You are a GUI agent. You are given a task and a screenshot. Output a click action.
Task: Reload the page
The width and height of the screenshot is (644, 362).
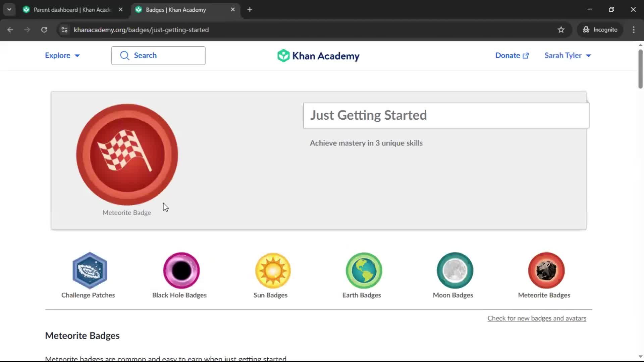coord(44,30)
